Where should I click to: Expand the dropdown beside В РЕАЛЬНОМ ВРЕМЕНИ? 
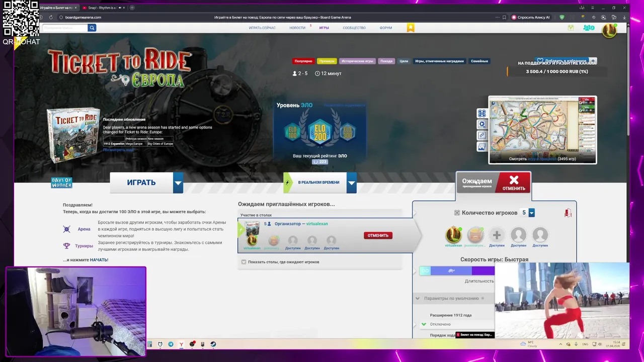352,183
